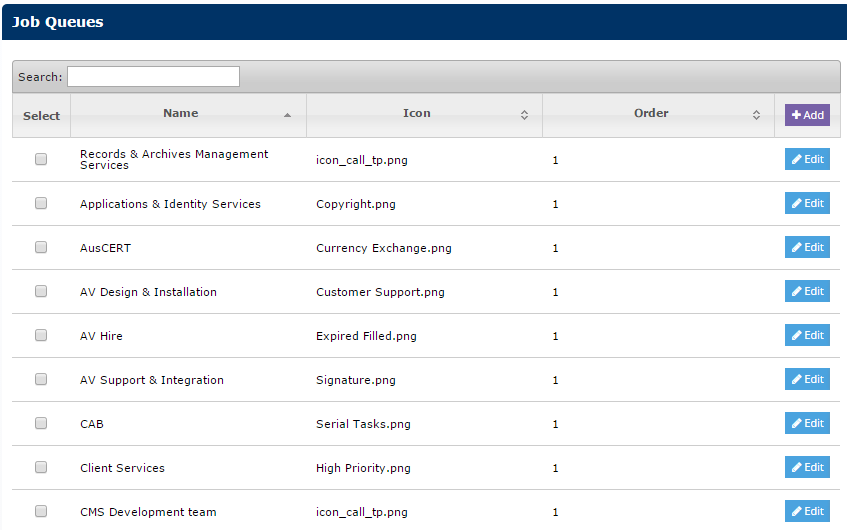The height and width of the screenshot is (530, 847).
Task: Tick the Client Services checkbox
Action: click(41, 467)
